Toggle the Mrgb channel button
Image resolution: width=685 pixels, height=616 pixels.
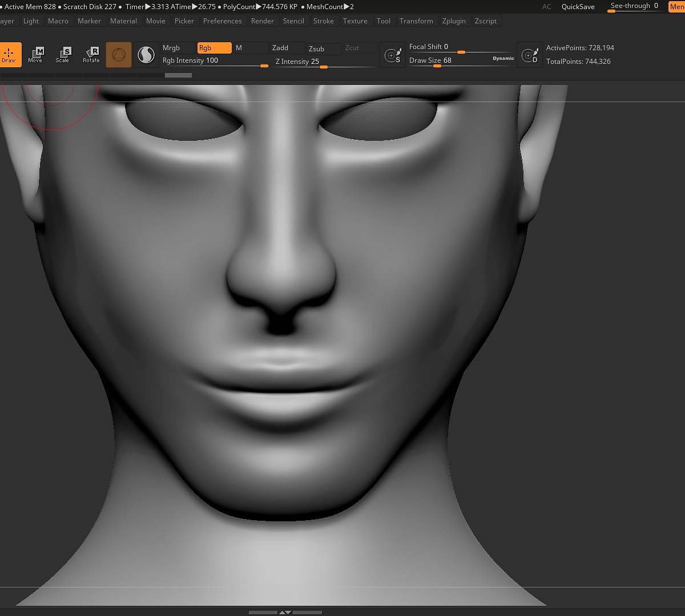click(x=179, y=48)
